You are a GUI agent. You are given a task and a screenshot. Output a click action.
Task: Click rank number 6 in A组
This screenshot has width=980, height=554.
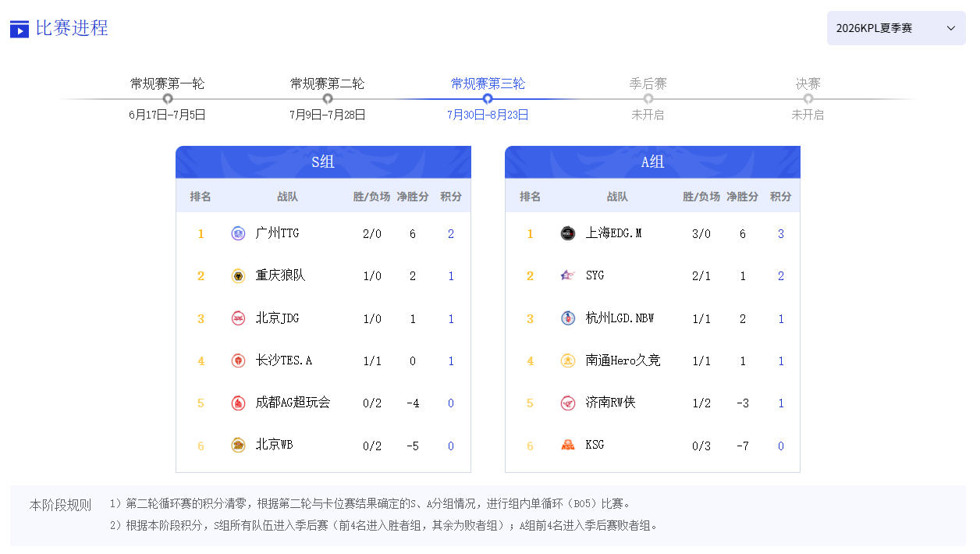coord(531,446)
